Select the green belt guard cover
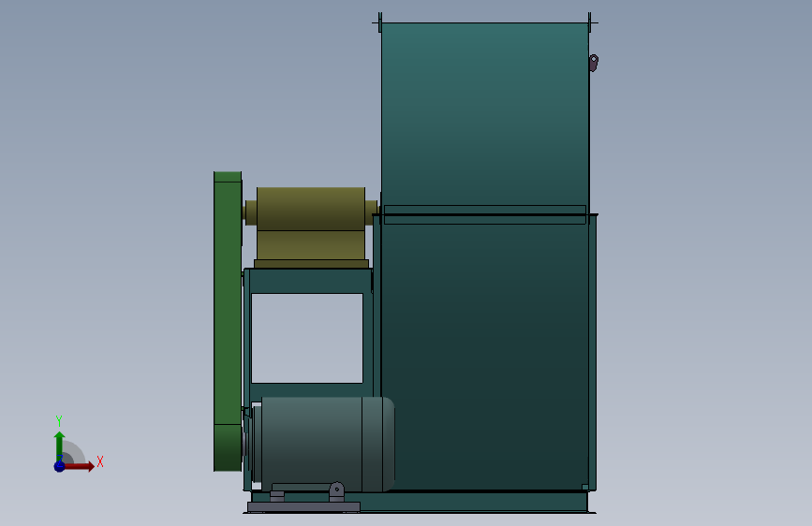This screenshot has width=812, height=526. point(228,321)
